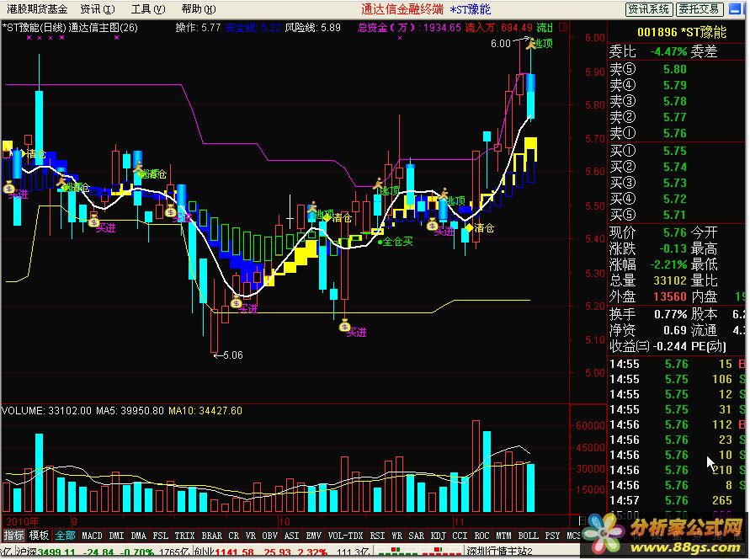Click the 换手 0.77% value
The width and height of the screenshot is (750, 560).
pyautogui.click(x=671, y=314)
